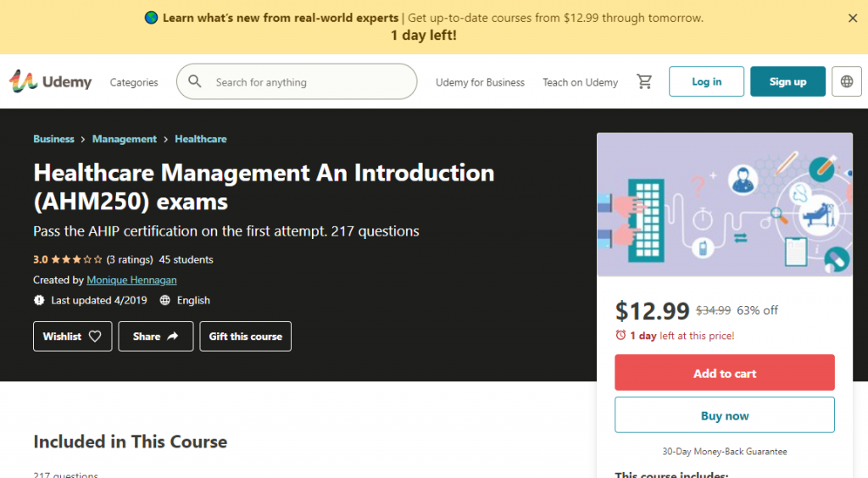The image size is (868, 478).
Task: Open the Share course button
Action: (x=156, y=336)
